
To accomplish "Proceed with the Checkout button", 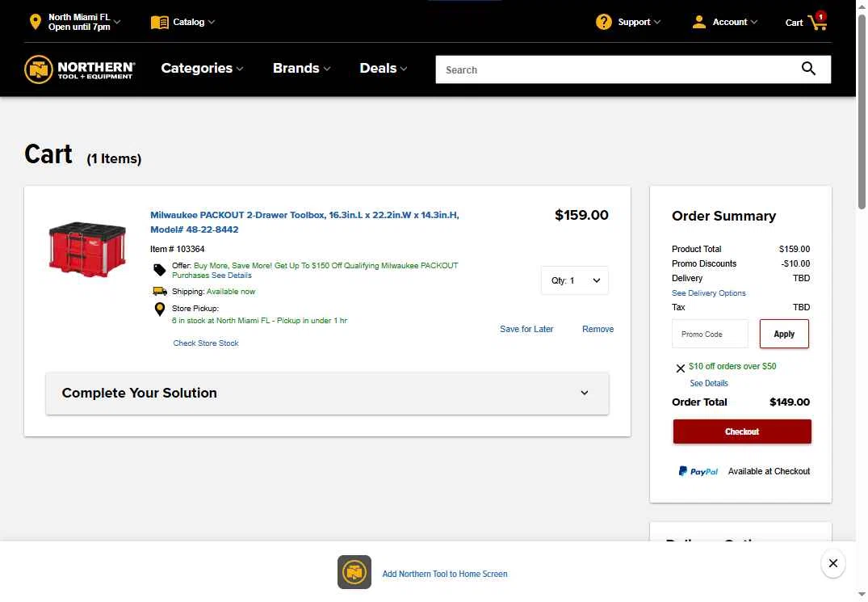I will pos(742,432).
